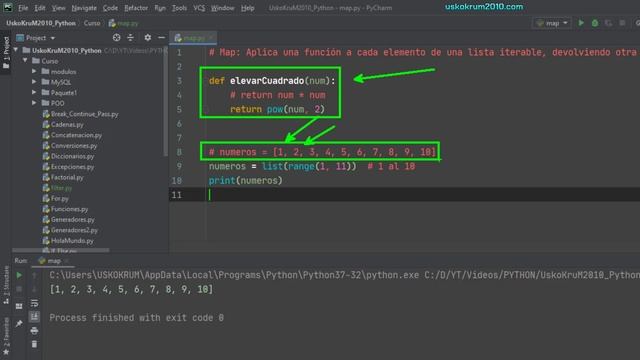This screenshot has height=360, width=640.
Task: Click the map.py breadcrumb
Action: [x=124, y=23]
